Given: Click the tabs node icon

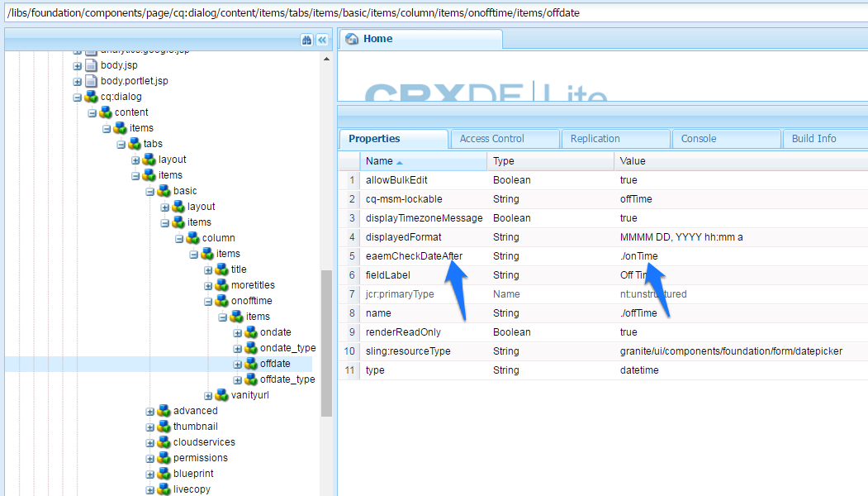Looking at the screenshot, I should (135, 144).
